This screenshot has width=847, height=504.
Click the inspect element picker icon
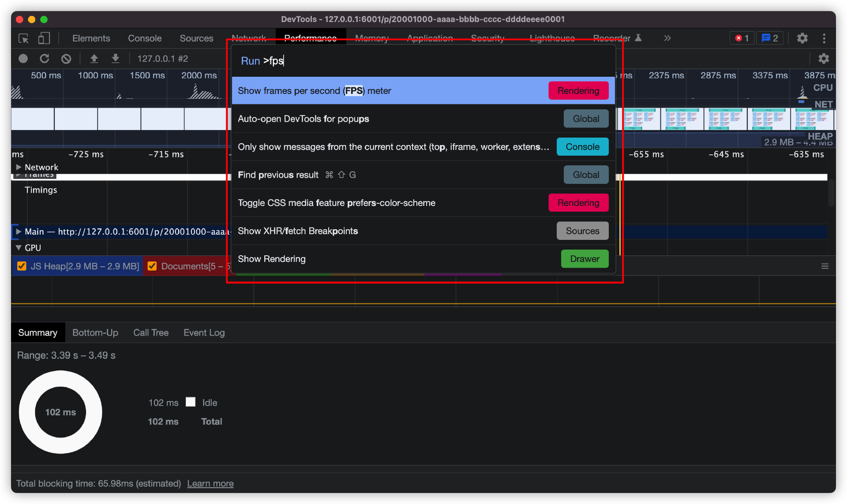tap(23, 38)
